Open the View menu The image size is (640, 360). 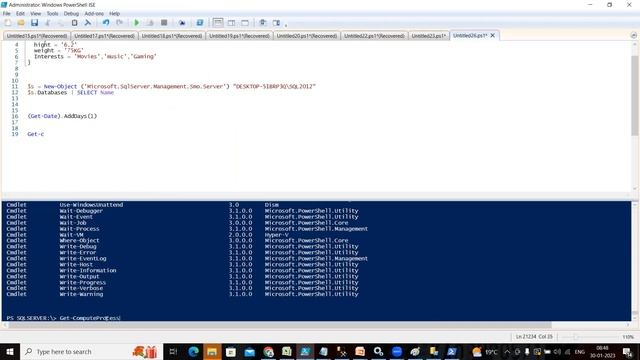click(x=36, y=13)
